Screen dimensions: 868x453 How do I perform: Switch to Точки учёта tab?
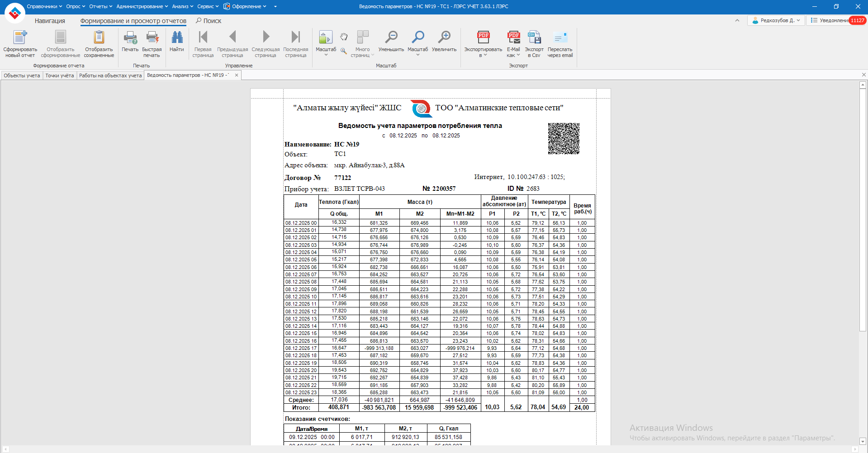pos(59,75)
